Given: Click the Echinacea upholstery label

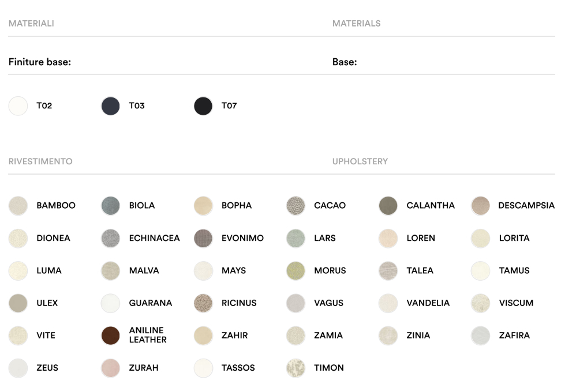Looking at the screenshot, I should click(154, 238).
